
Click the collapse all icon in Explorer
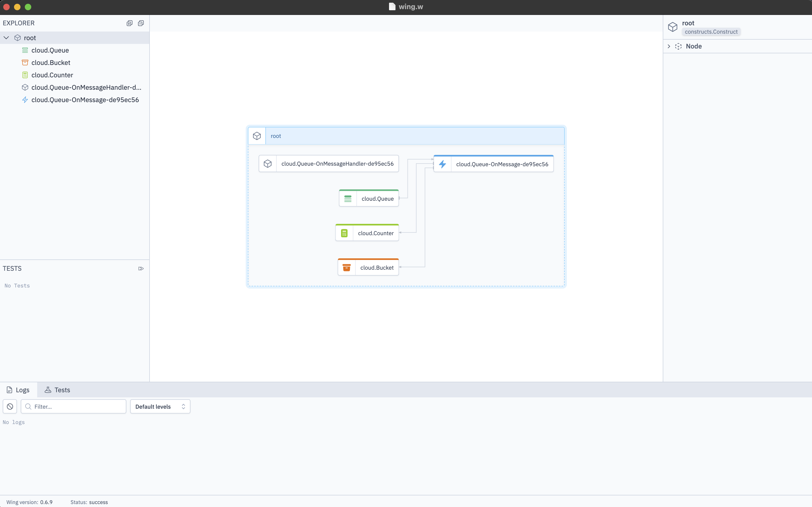coord(141,23)
